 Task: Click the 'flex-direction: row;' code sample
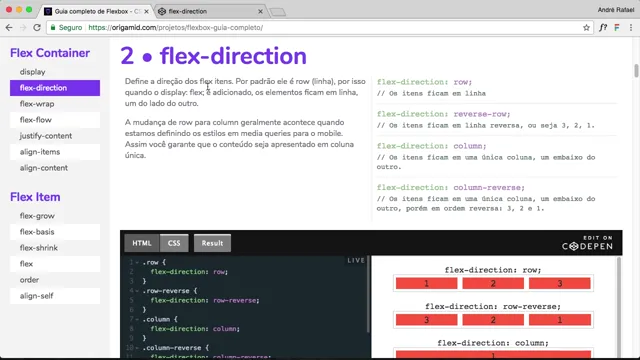424,82
